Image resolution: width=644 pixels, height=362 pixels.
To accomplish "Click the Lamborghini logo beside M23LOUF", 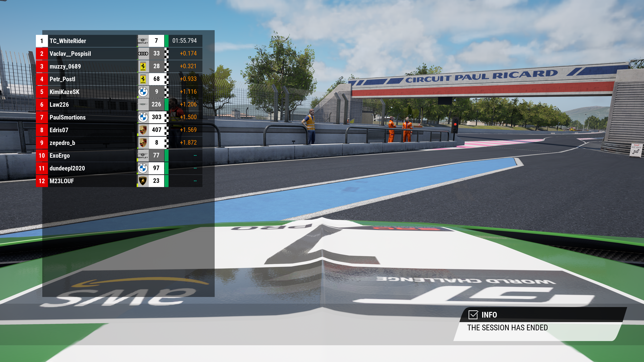I will pyautogui.click(x=143, y=181).
